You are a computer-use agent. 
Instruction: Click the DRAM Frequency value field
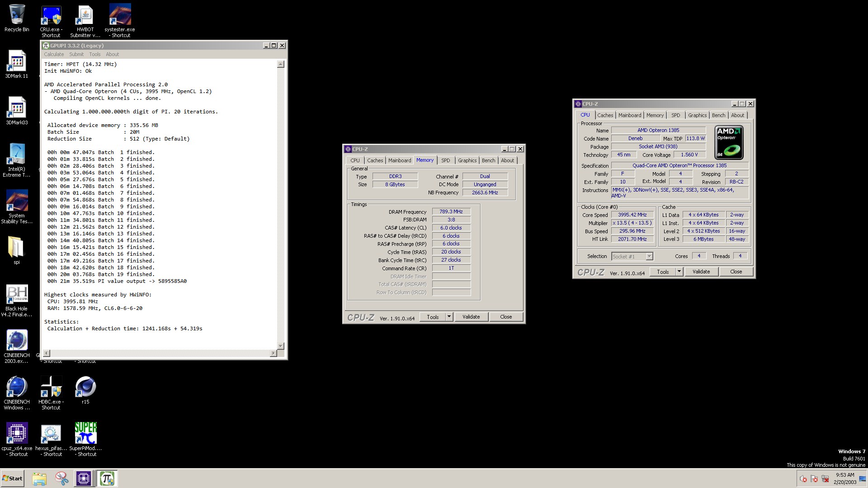click(451, 211)
